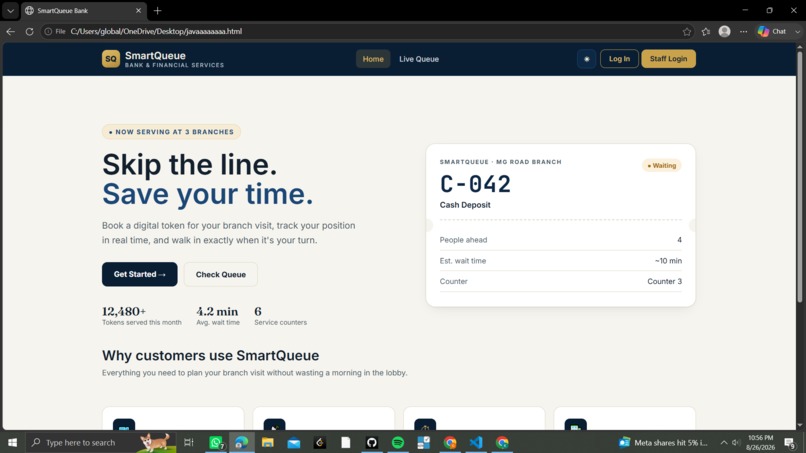Viewport: 806px width, 453px height.
Task: Open the first Chrome taskbar icon
Action: click(x=450, y=442)
